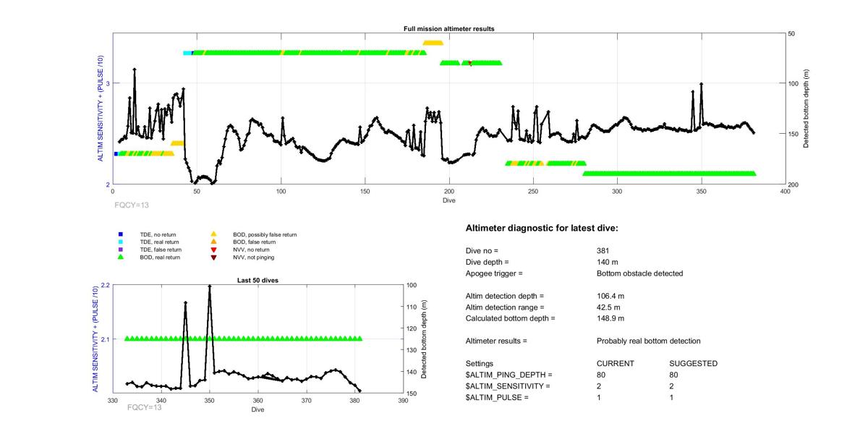The width and height of the screenshot is (868, 442).
Task: Click the 'CURRENT' column header
Action: coord(616,363)
